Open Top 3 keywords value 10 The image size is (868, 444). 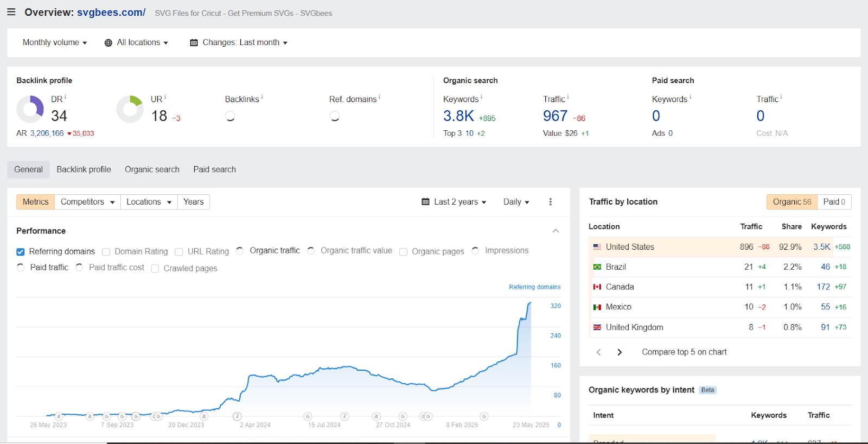coord(469,133)
